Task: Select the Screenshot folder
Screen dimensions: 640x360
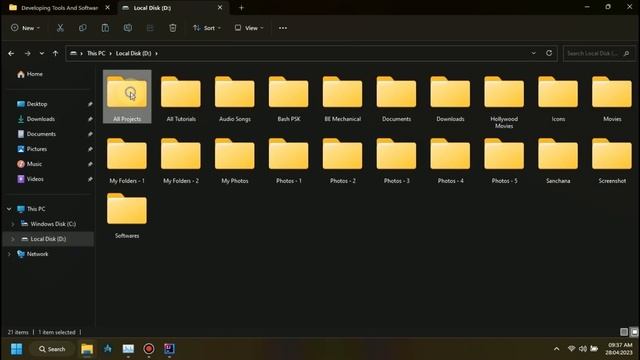Action: (x=612, y=160)
